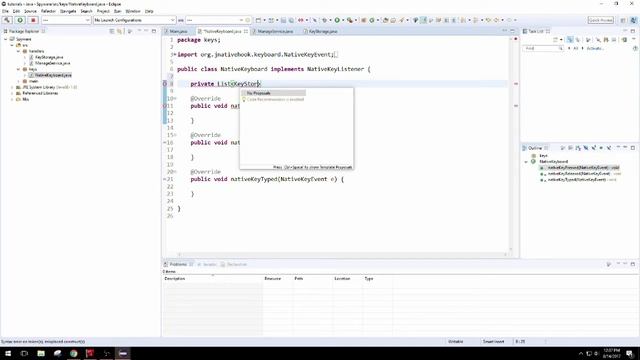The height and width of the screenshot is (360, 640).
Task: Click the Run external tools icon
Action: [350, 20]
